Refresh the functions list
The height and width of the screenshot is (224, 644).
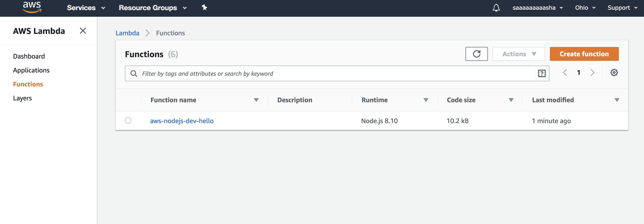point(476,54)
